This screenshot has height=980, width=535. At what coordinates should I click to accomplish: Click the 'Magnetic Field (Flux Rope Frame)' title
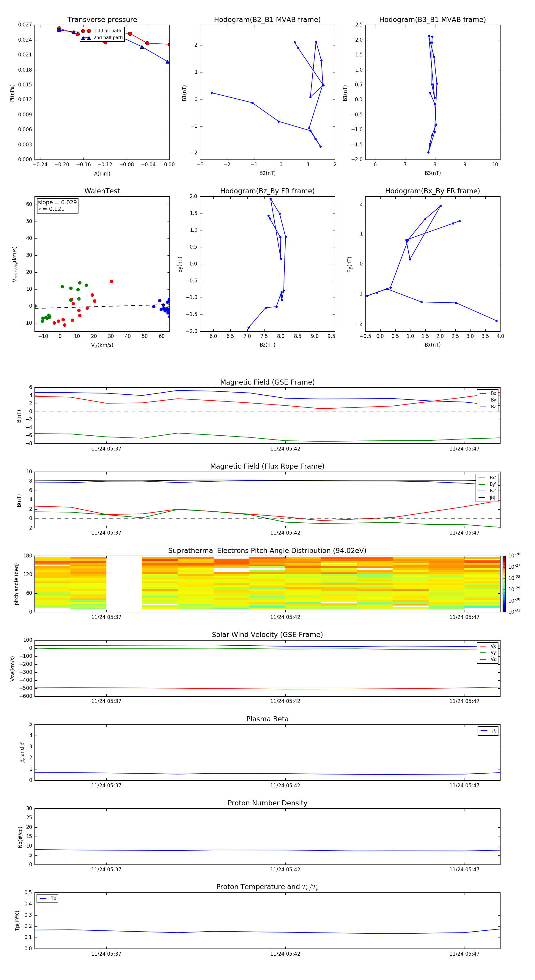pos(267,467)
